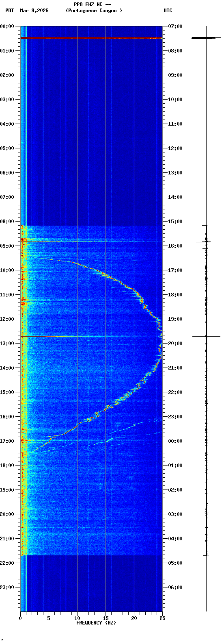
Task: Click the UTC time label '16:00' on right axis
Action: 175,246
